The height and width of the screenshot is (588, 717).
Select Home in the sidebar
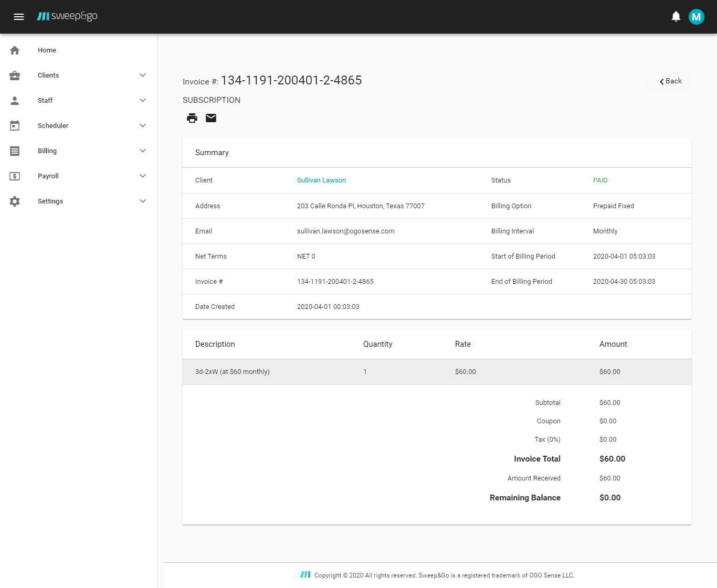tap(47, 50)
